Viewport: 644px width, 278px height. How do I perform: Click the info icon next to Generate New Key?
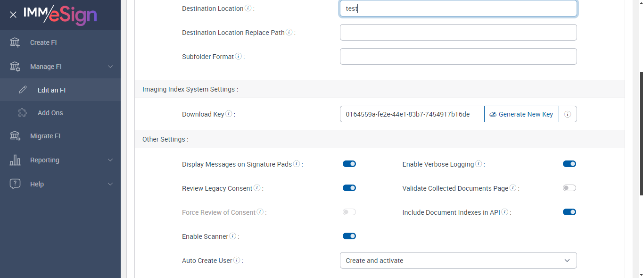[568, 114]
